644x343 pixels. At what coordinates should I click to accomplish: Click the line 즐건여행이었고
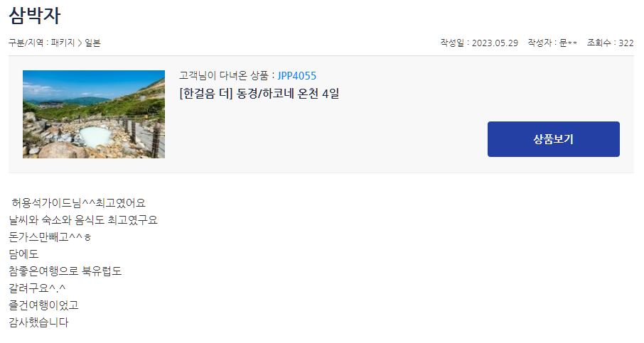click(x=43, y=305)
